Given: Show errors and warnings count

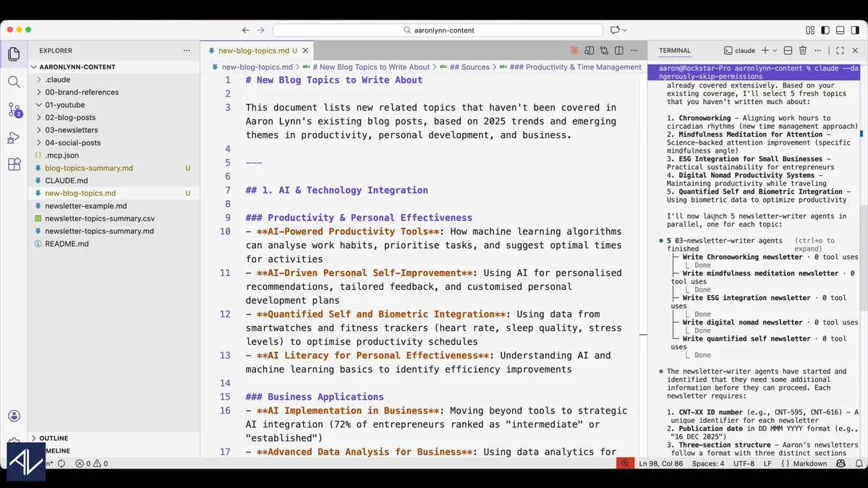Looking at the screenshot, I should click(92, 463).
